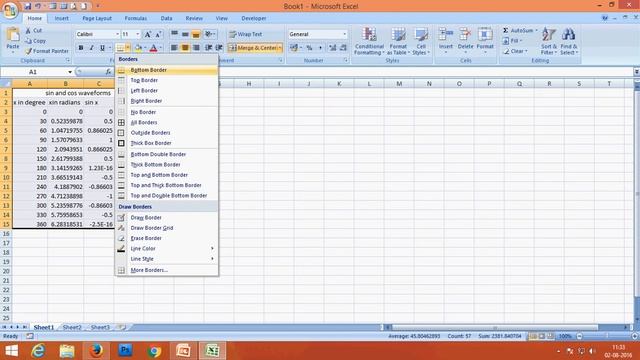The image size is (640, 360).
Task: Select Erase Border option
Action: click(167, 238)
